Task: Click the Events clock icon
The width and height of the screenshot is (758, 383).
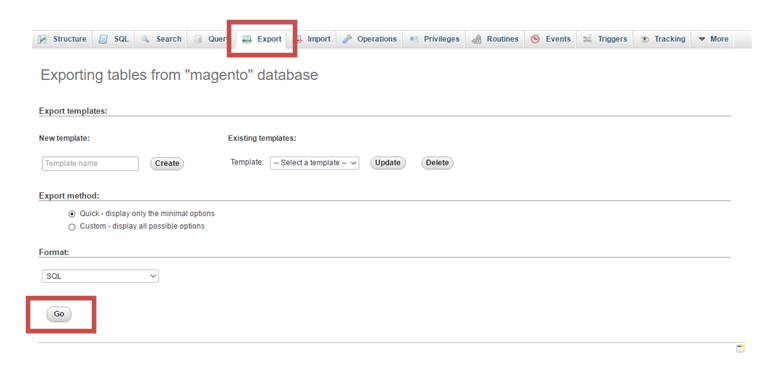Action: pyautogui.click(x=535, y=39)
